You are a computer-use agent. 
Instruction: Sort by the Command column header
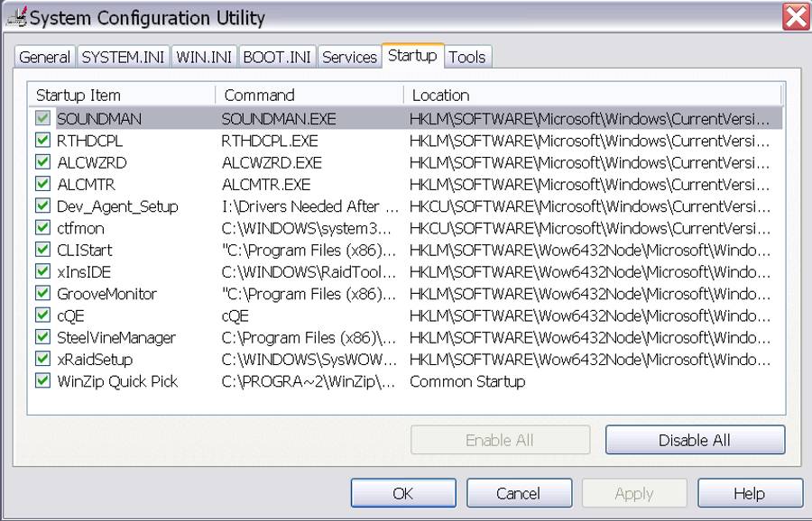point(309,96)
